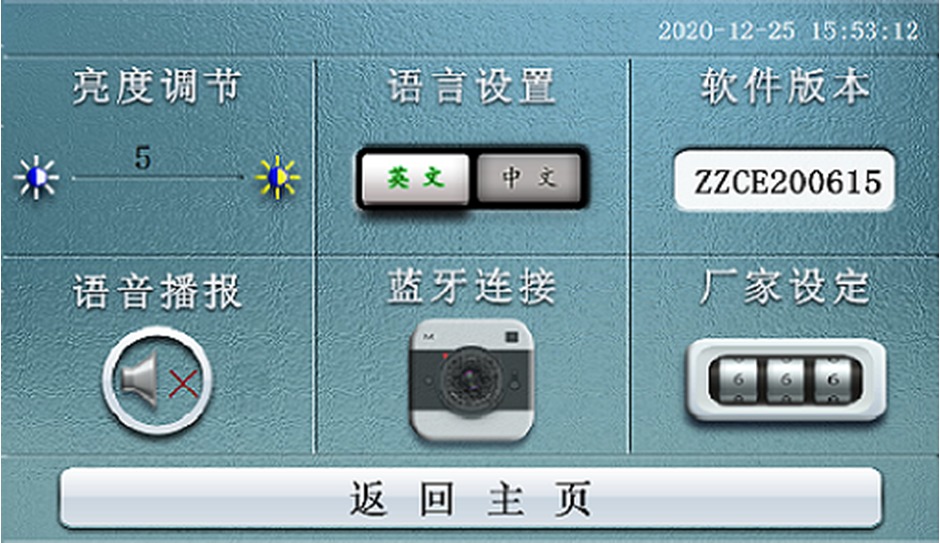
Task: Click the bright yellow sun brightness-increase icon
Action: (x=278, y=177)
